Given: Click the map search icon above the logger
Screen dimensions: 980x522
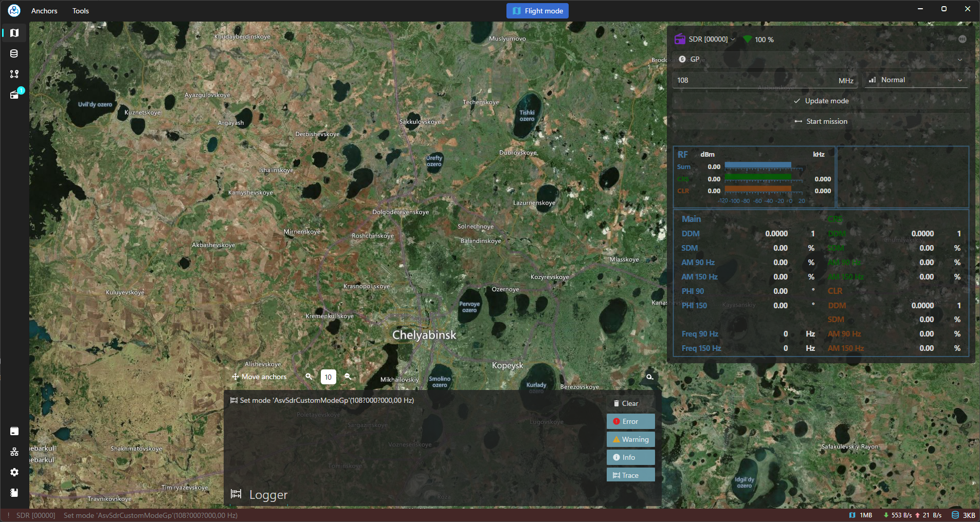Looking at the screenshot, I should pyautogui.click(x=650, y=377).
